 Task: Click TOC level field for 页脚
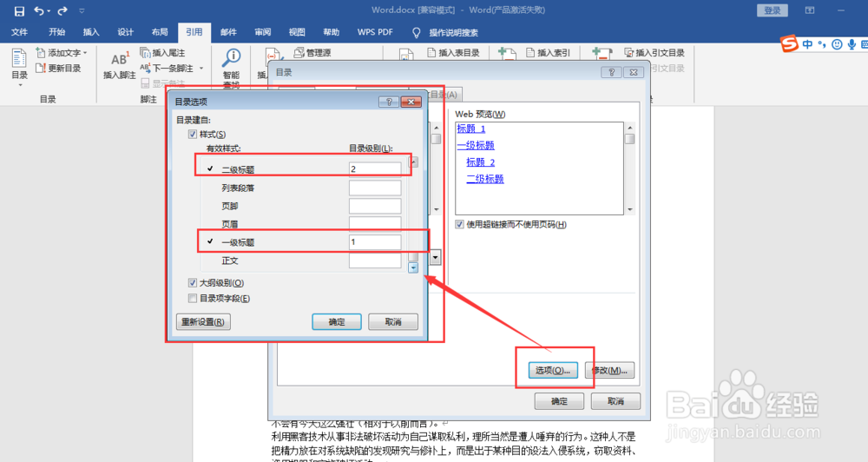point(375,206)
